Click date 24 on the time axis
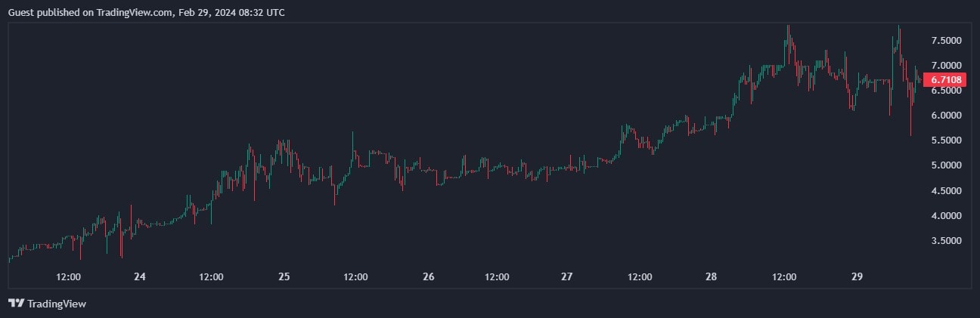Viewport: 980px width, 318px height. (x=139, y=277)
